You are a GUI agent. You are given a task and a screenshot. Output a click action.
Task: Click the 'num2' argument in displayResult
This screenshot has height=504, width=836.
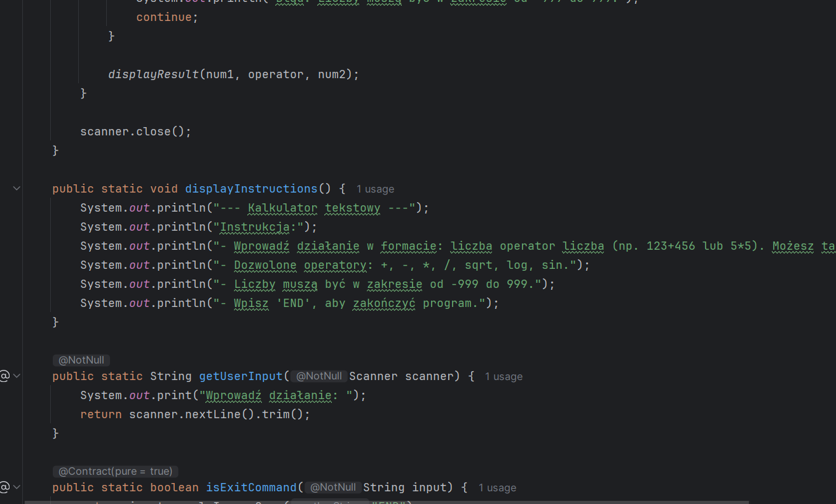(x=332, y=74)
